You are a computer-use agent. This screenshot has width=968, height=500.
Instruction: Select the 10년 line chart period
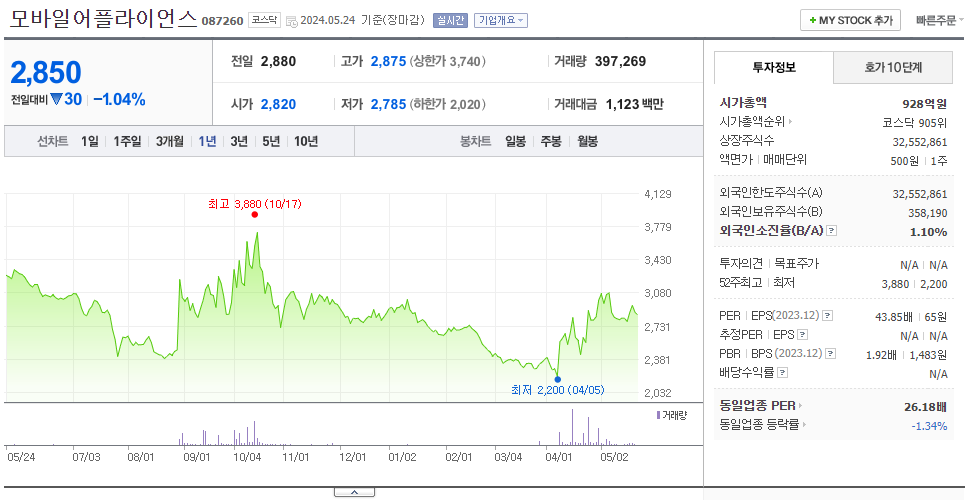click(306, 141)
